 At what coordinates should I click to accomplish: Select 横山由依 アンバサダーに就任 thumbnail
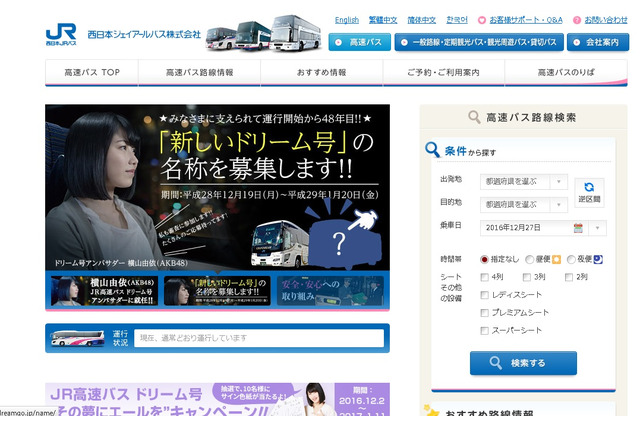click(x=104, y=291)
